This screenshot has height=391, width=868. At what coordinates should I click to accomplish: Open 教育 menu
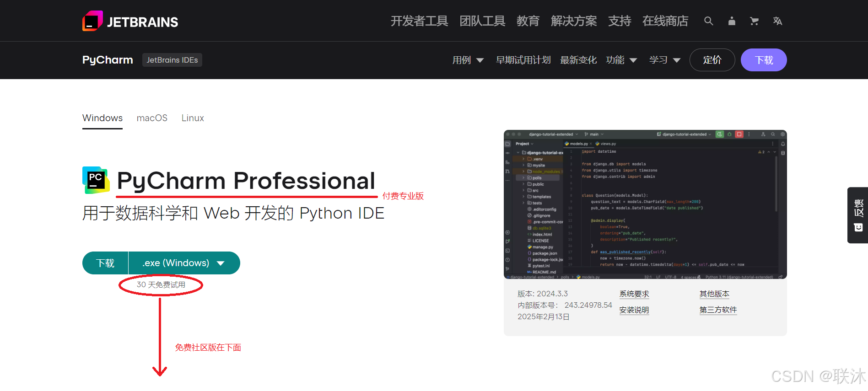point(528,21)
